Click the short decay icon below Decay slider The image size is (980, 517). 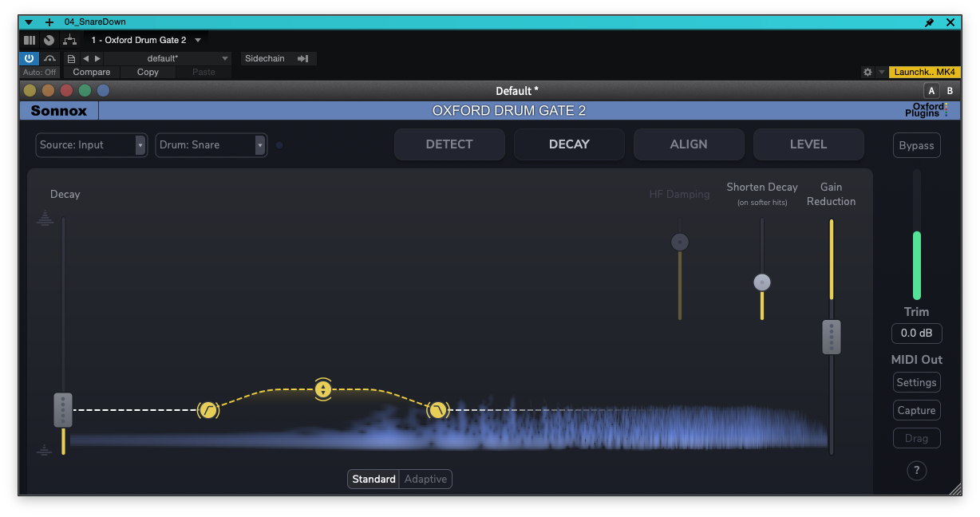45,451
